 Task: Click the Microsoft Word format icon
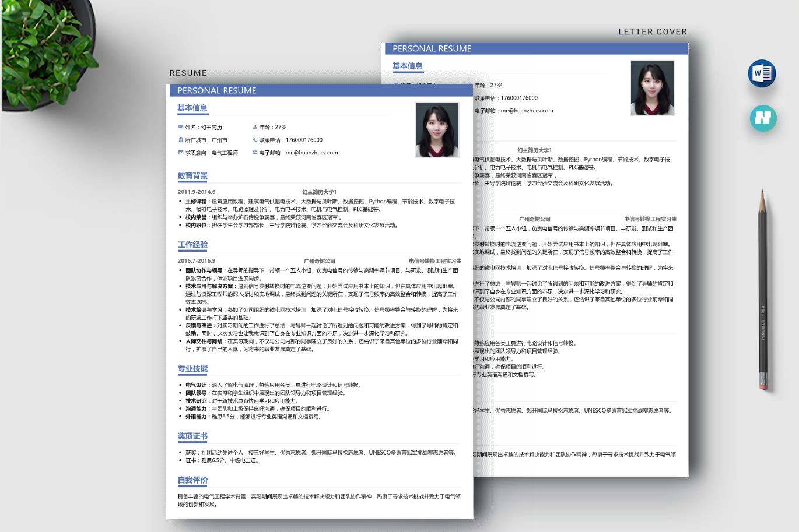click(x=762, y=73)
